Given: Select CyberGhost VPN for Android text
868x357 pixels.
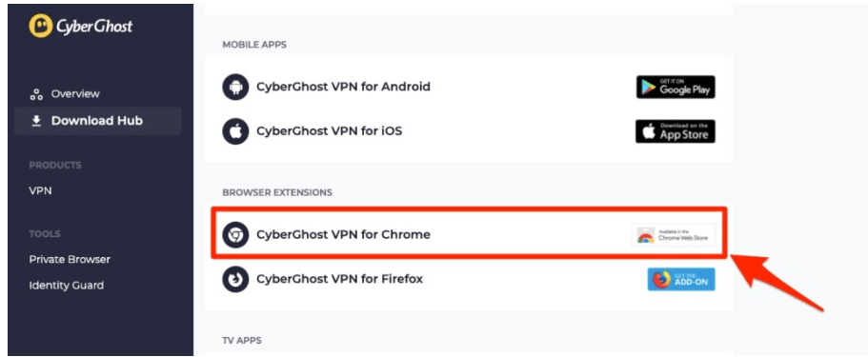Looking at the screenshot, I should tap(343, 87).
